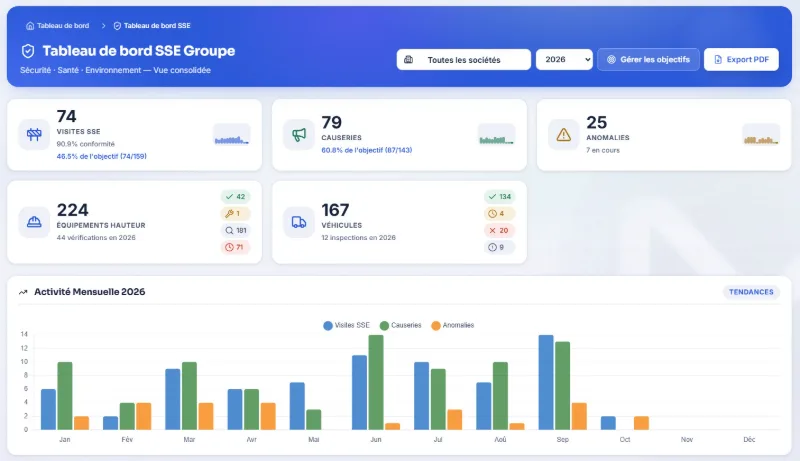Click the green Causeries bar for Jun
Viewport: 800px width, 461px height.
(x=376, y=382)
